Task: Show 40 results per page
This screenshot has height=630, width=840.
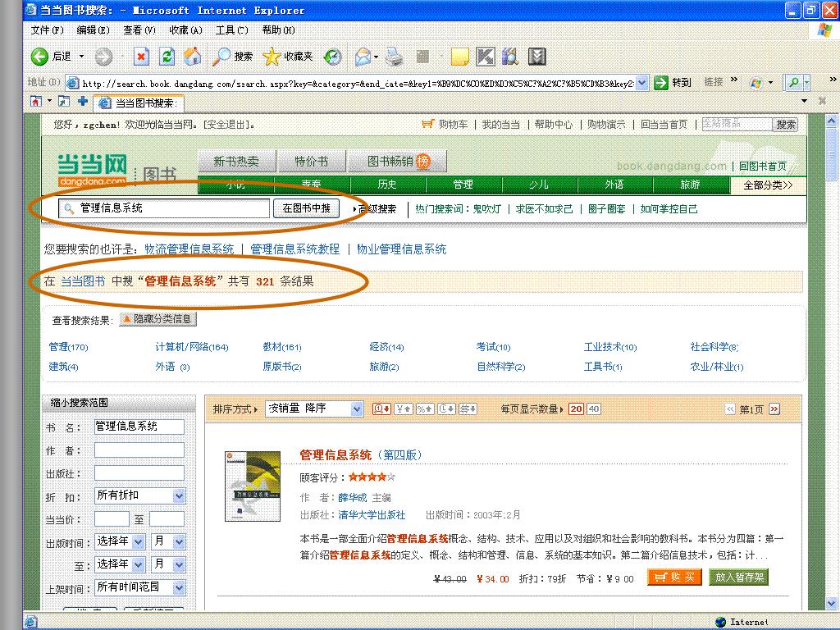Action: pos(594,409)
